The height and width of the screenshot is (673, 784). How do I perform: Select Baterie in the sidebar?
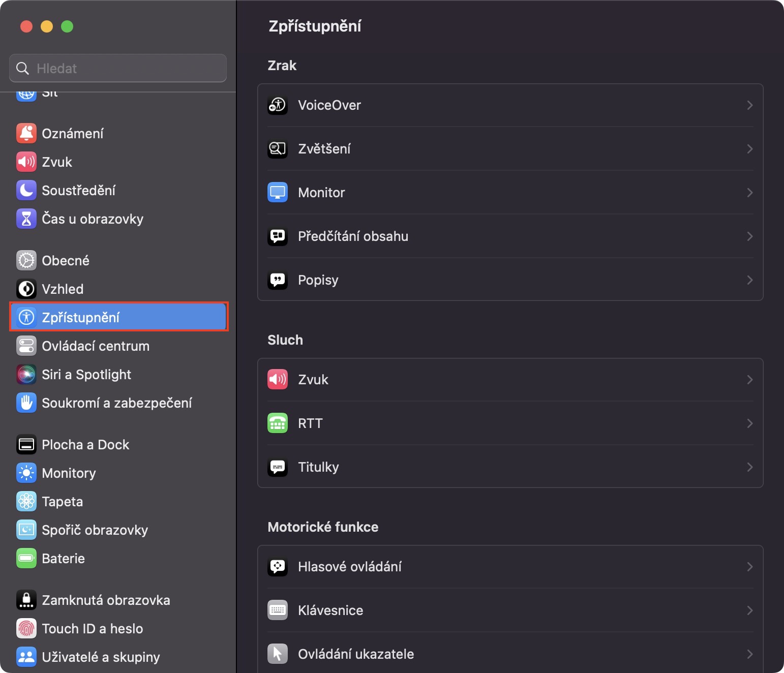63,559
